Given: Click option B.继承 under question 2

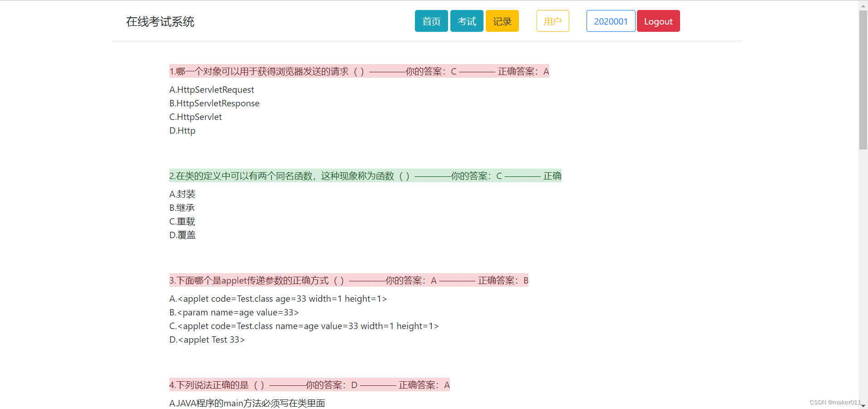Looking at the screenshot, I should pyautogui.click(x=181, y=208).
